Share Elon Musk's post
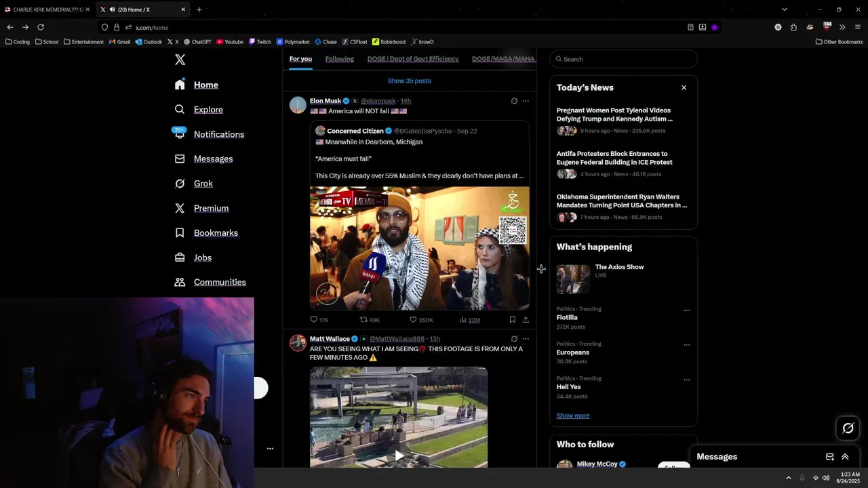This screenshot has width=868, height=488. click(526, 320)
